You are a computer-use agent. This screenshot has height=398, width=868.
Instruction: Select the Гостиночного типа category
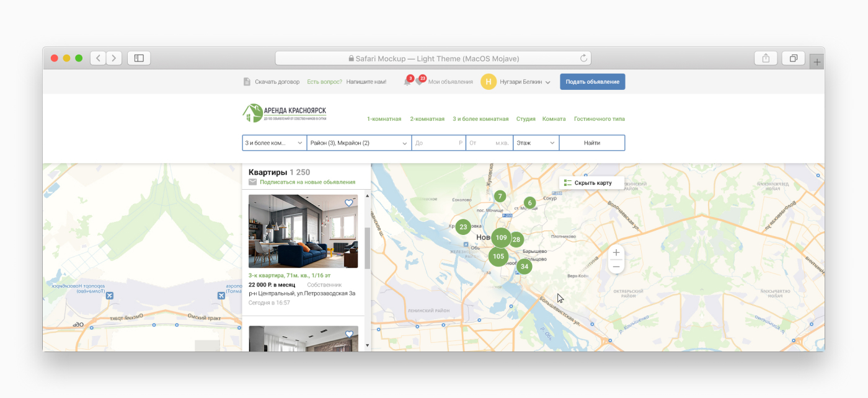[x=600, y=119]
